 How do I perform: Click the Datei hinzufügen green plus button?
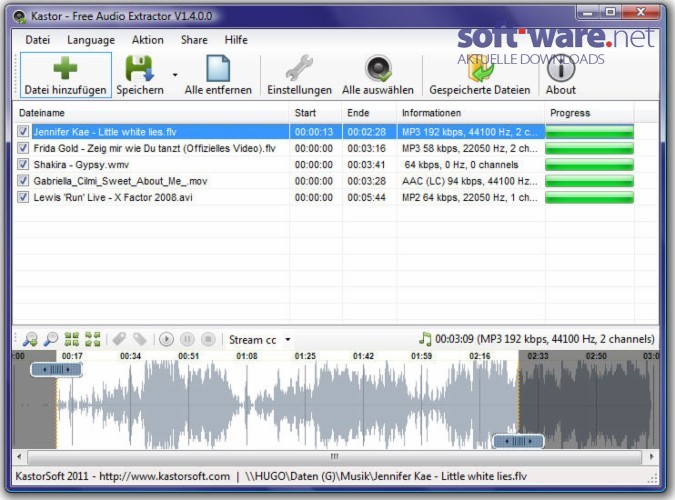(65, 75)
